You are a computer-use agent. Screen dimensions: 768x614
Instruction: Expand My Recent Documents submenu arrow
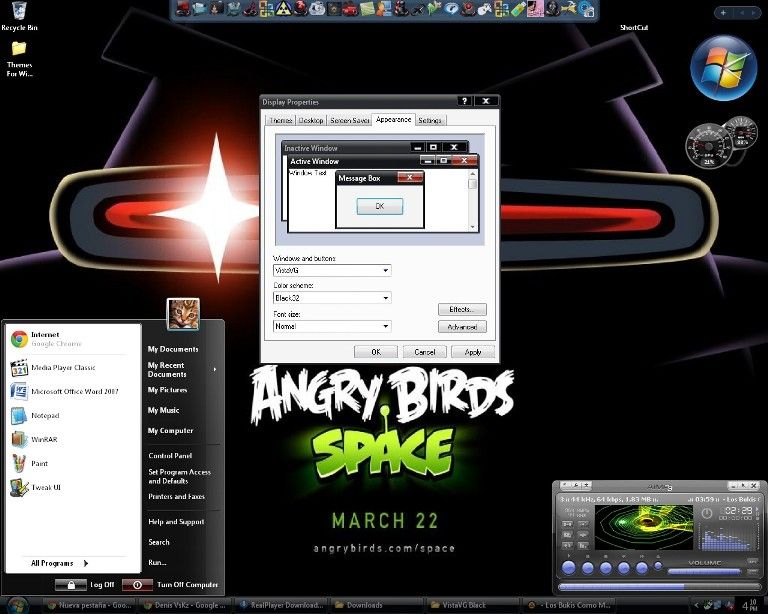click(215, 369)
